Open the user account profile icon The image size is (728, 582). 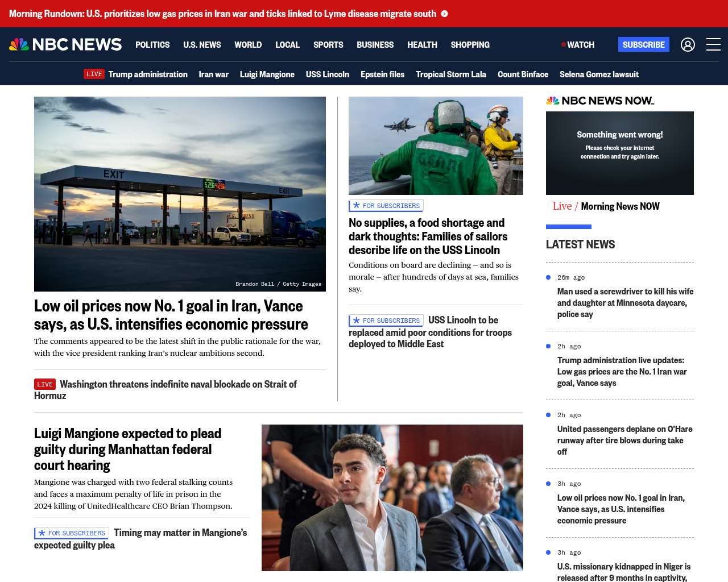[688, 44]
